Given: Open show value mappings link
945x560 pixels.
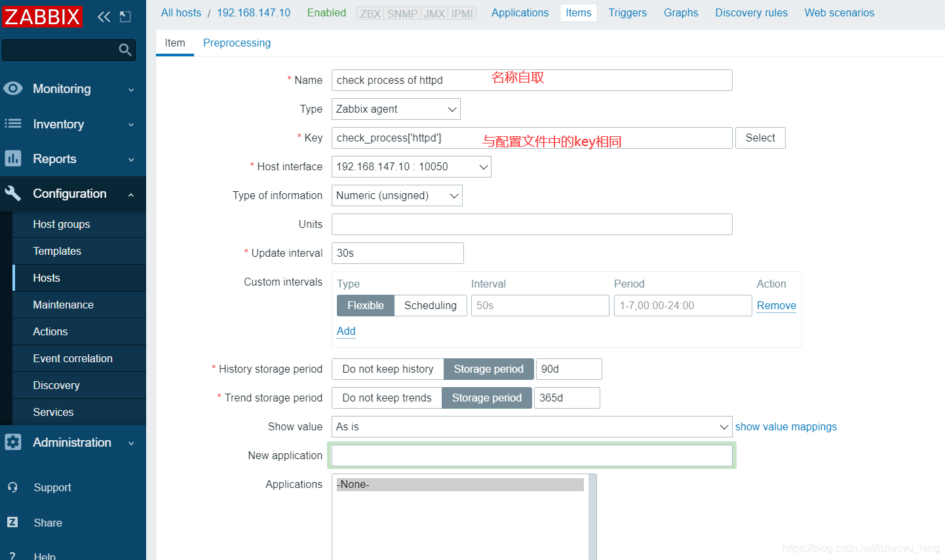Looking at the screenshot, I should tap(786, 426).
